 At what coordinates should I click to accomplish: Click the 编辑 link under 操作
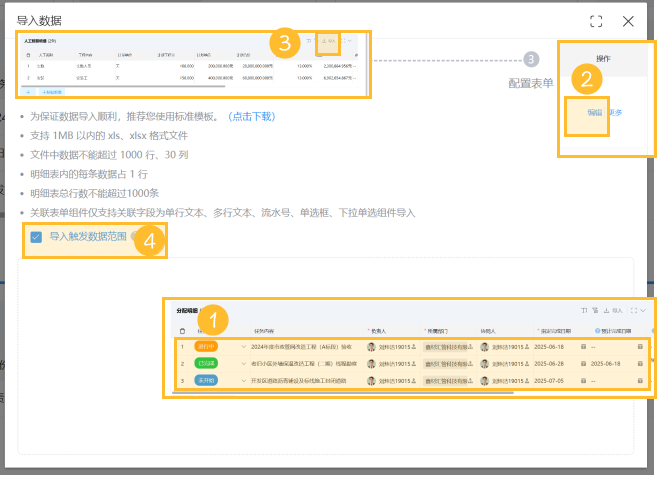tap(595, 112)
